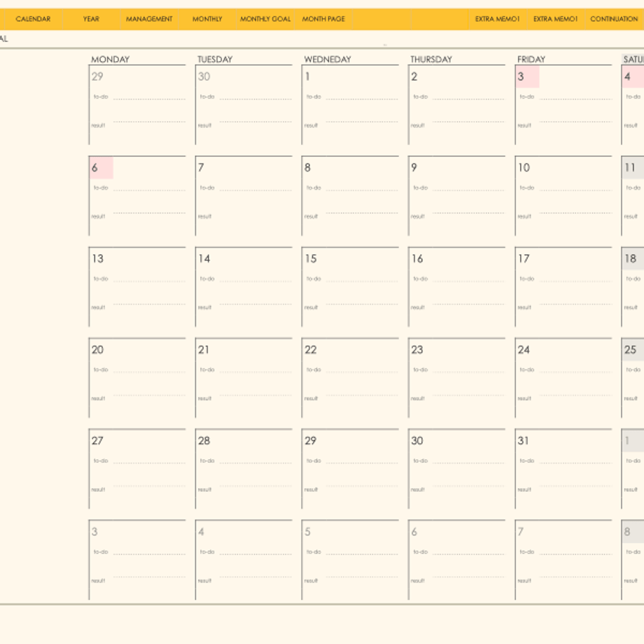The width and height of the screenshot is (644, 644).
Task: Click result line in day 28 cell
Action: pos(255,486)
